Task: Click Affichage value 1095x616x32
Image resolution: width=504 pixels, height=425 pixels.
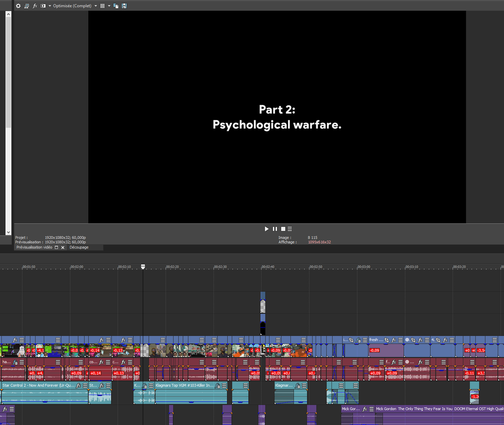Action: tap(319, 242)
